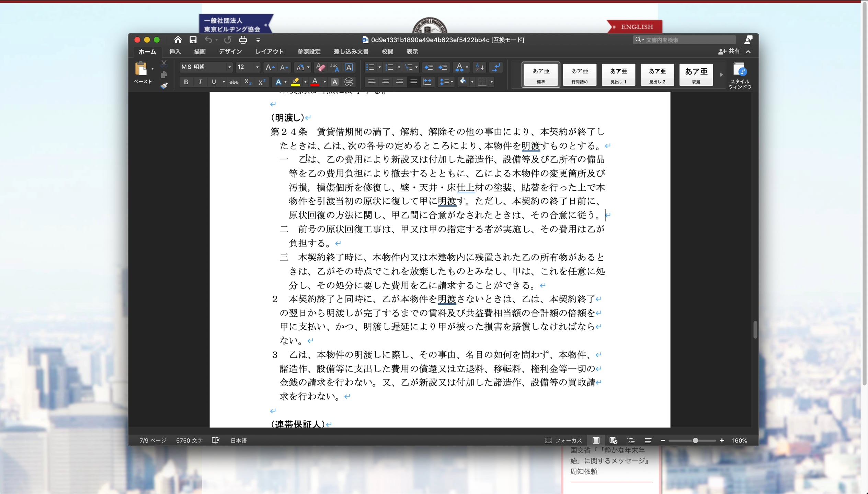
Task: Click the Format Painter brush icon
Action: [x=164, y=86]
